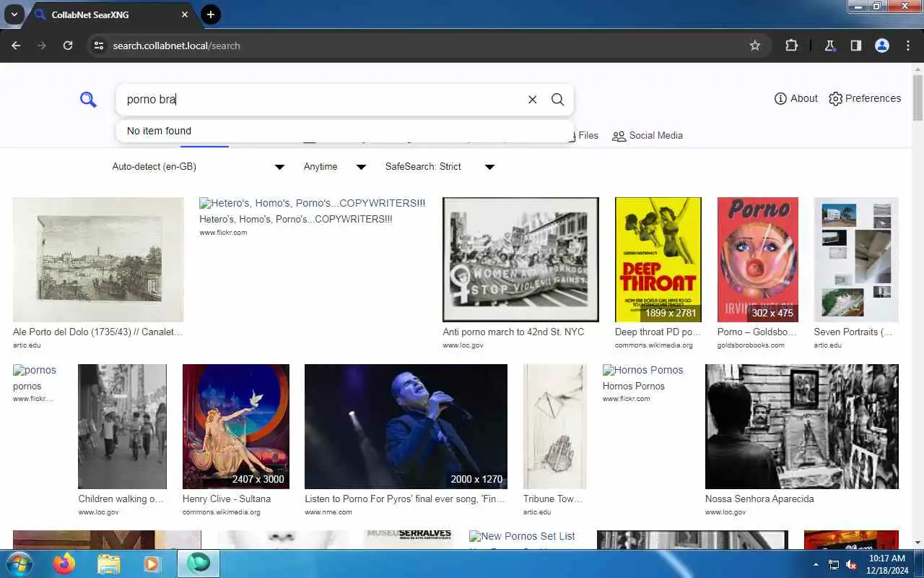Bookmark this page with the star icon
Image resolution: width=924 pixels, height=578 pixels.
[x=755, y=46]
